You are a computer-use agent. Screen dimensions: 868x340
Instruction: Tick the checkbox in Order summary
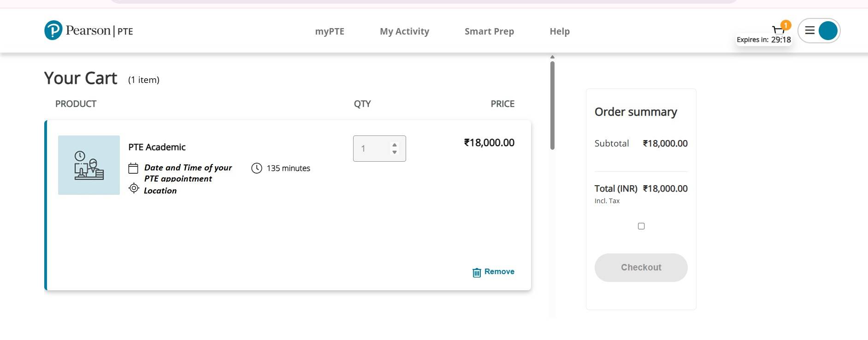(641, 226)
